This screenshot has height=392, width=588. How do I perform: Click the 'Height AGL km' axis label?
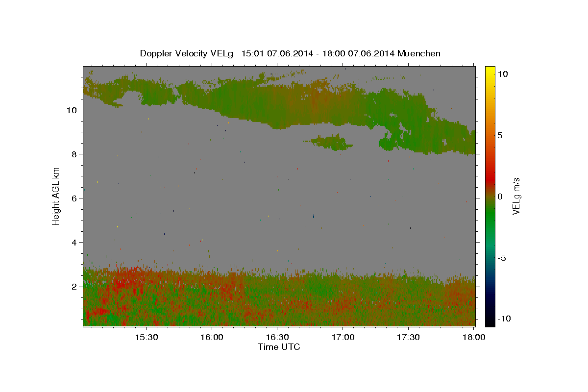(x=56, y=196)
